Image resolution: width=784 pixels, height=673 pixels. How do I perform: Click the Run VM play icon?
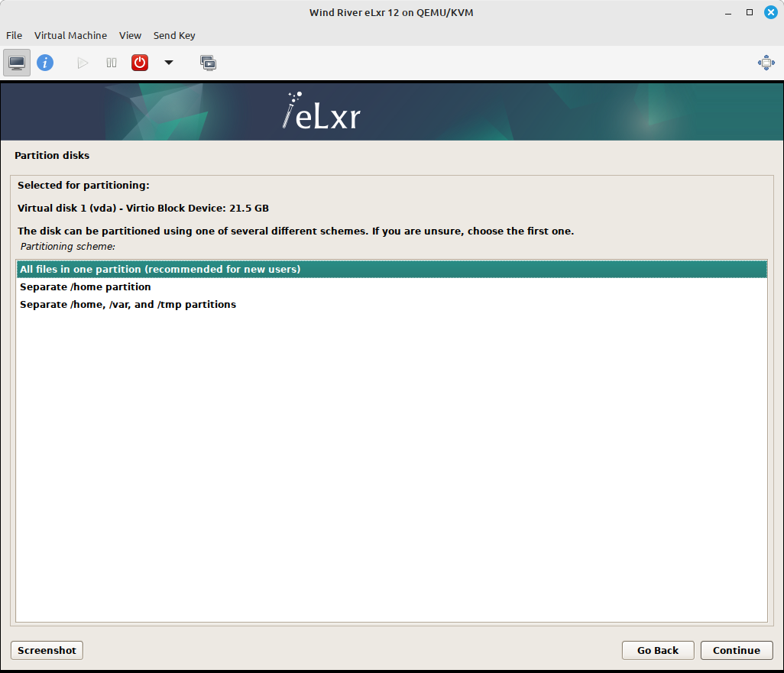[82, 63]
